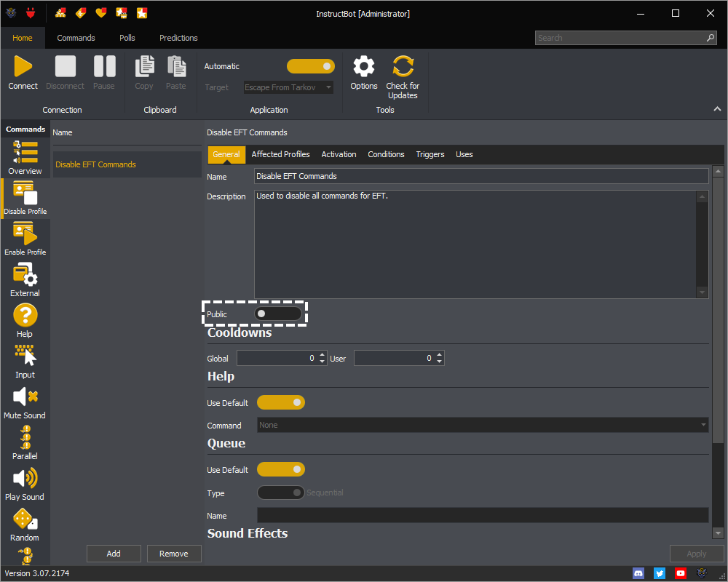Click the search magnifier icon
Image resolution: width=728 pixels, height=582 pixels.
click(x=711, y=38)
